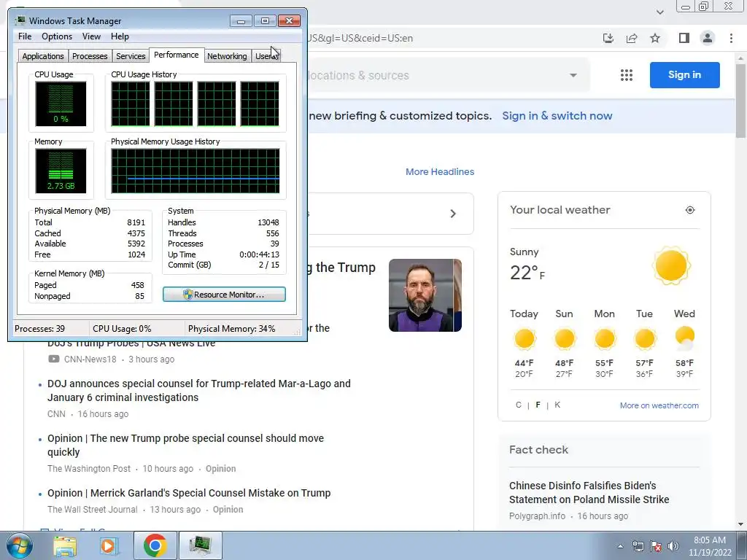747x560 pixels.
Task: Click the Chrome taskbar icon
Action: (155, 545)
